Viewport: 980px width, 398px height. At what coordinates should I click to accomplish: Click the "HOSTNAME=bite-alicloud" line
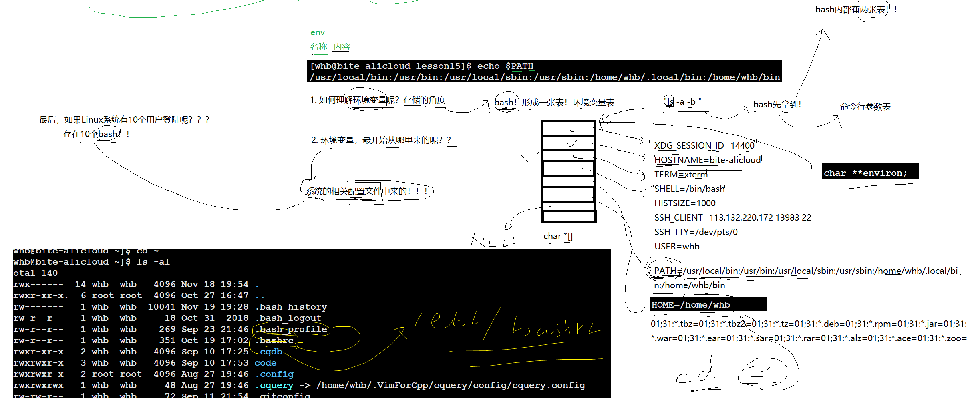pyautogui.click(x=707, y=160)
